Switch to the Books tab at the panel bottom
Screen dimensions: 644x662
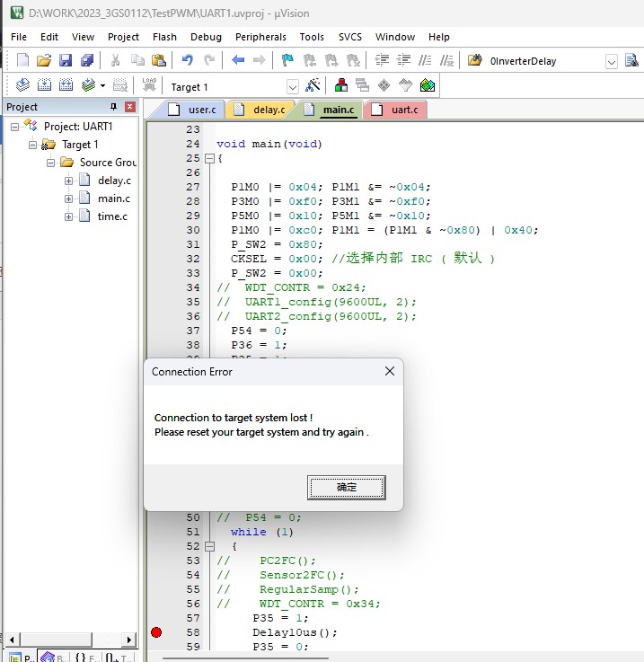pyautogui.click(x=55, y=657)
